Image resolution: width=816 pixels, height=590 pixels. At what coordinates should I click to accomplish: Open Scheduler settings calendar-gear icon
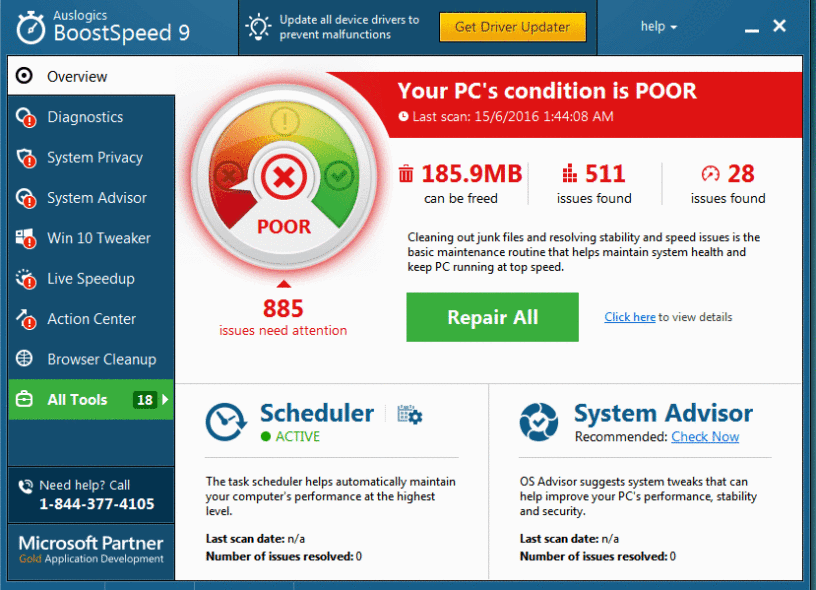pyautogui.click(x=410, y=415)
